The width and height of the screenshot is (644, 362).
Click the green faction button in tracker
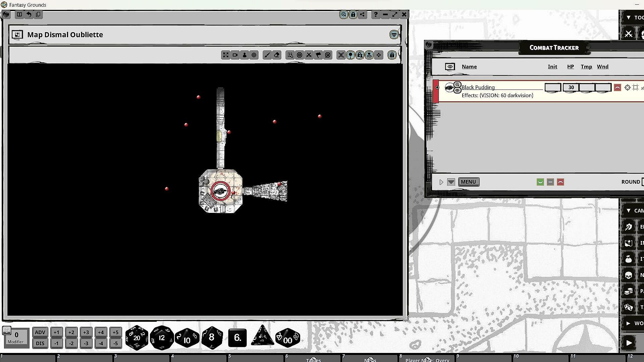540,182
